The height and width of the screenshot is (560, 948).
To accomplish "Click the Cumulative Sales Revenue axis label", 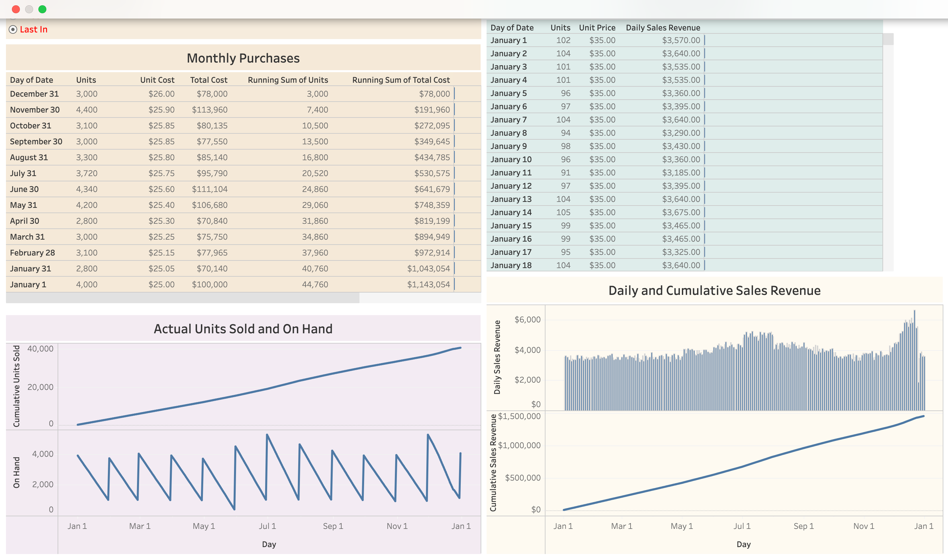I will click(x=493, y=463).
